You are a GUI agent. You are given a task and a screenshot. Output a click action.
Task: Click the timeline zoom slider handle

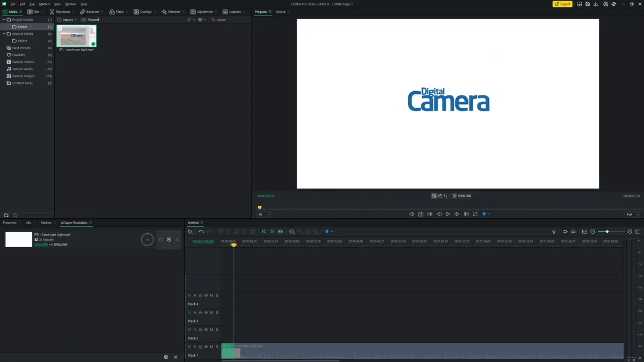point(607,232)
